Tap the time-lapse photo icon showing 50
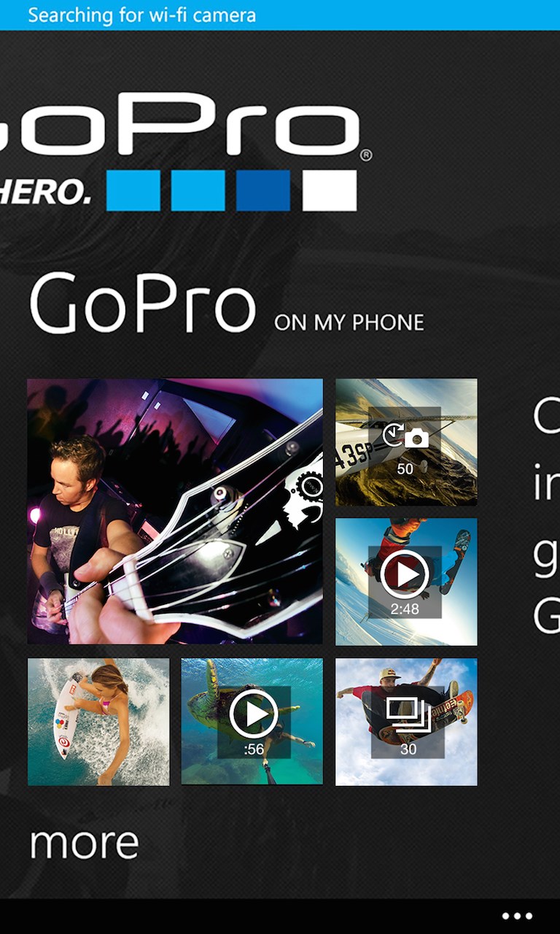The height and width of the screenshot is (934, 560). [405, 442]
